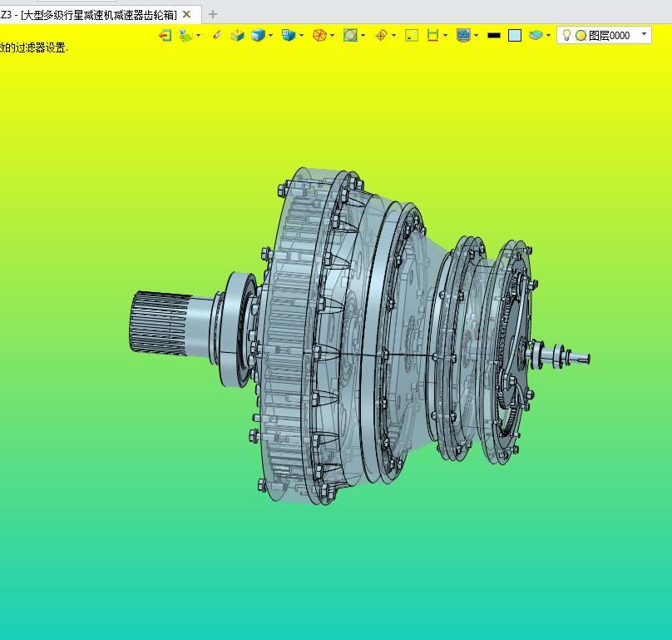Select the shaded blue cube display icon
The width and height of the screenshot is (672, 640).
[258, 35]
